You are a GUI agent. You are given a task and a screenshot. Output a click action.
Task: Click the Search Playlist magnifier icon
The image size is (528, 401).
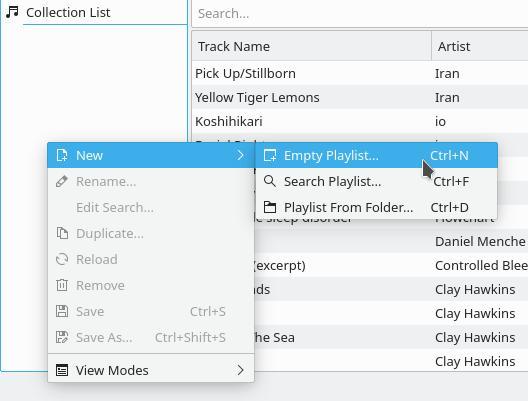(x=270, y=181)
